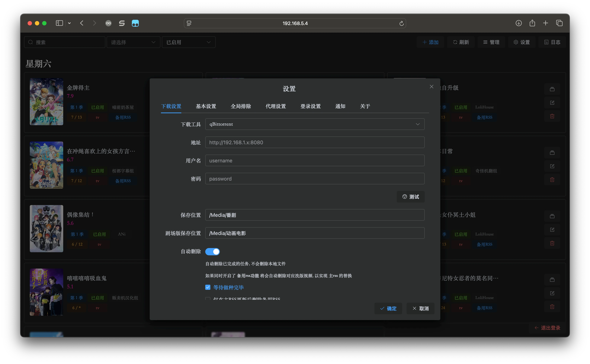The image size is (590, 364).
Task: Open the 已启用 status dropdown
Action: click(x=189, y=42)
